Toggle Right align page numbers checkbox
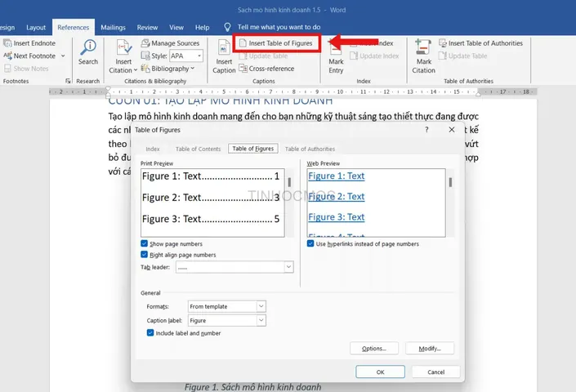Screen dimensions: 576x392 tap(145, 254)
